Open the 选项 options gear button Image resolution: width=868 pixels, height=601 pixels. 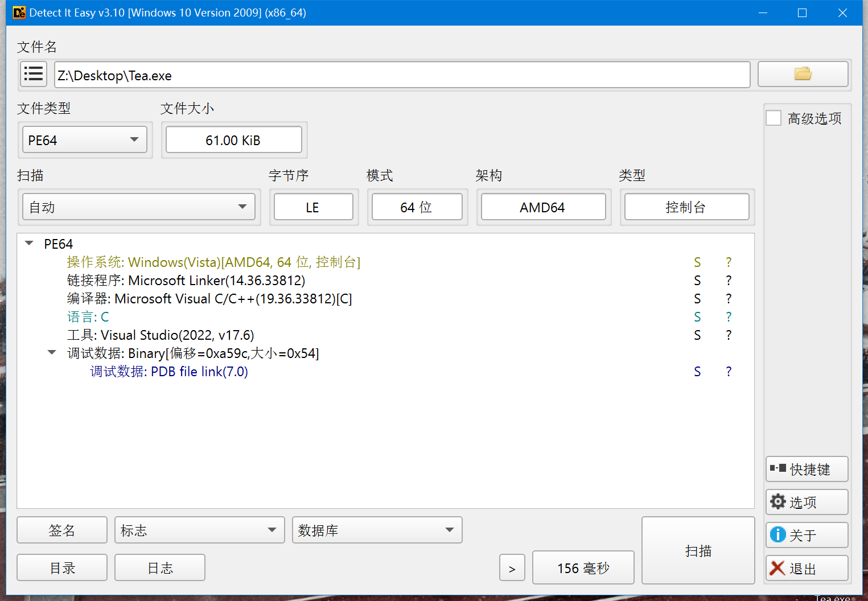click(807, 502)
